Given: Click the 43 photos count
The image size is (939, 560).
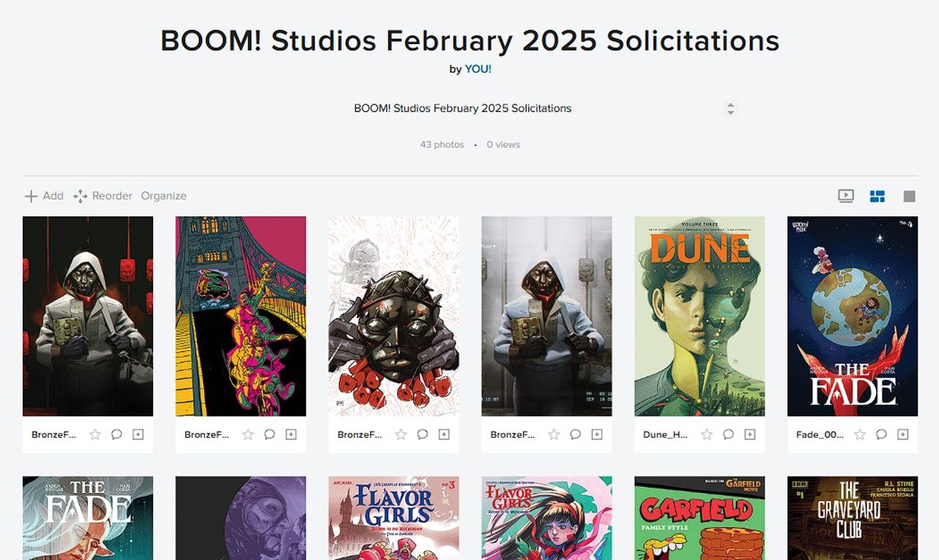Looking at the screenshot, I should [442, 144].
